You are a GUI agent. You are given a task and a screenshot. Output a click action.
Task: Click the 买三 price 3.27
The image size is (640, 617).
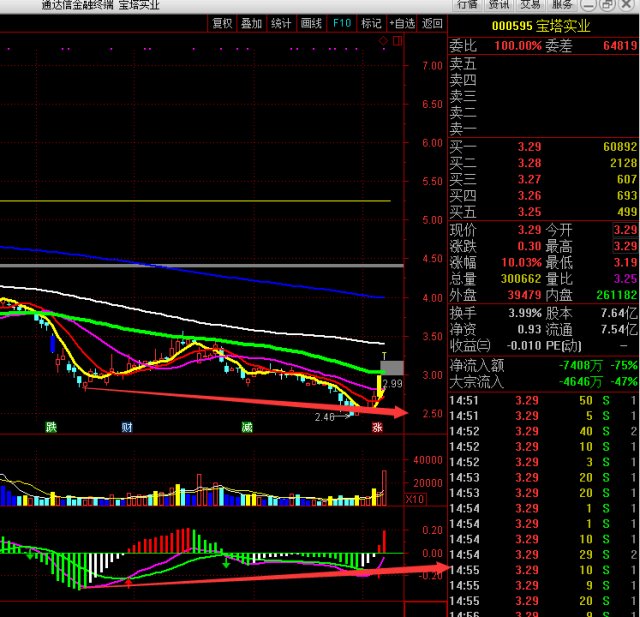[x=529, y=180]
